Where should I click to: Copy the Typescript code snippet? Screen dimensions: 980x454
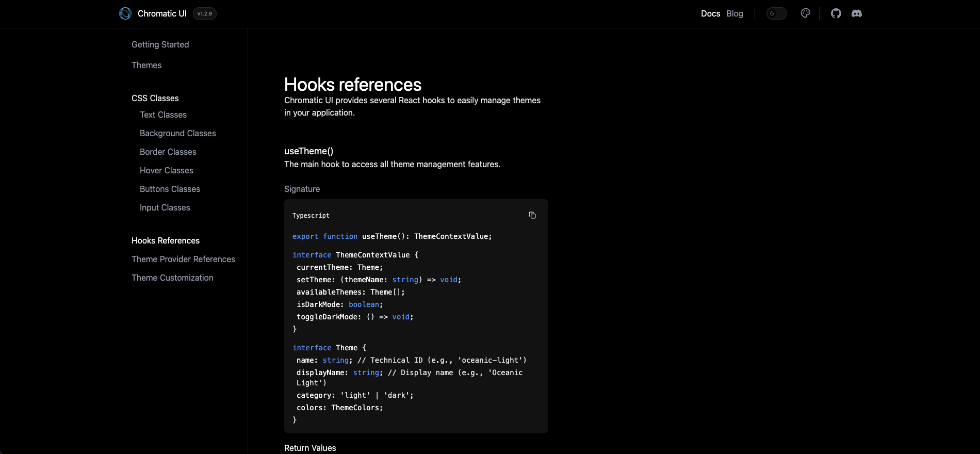point(532,215)
